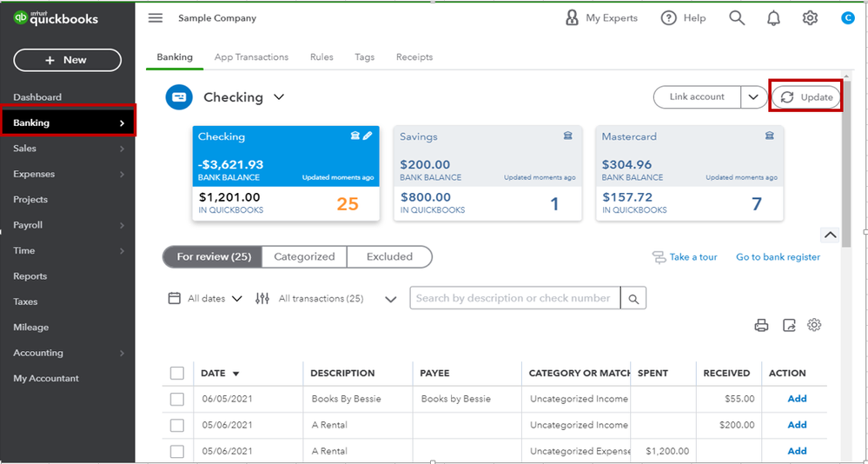
Task: Open the Tags tab
Action: (x=365, y=57)
